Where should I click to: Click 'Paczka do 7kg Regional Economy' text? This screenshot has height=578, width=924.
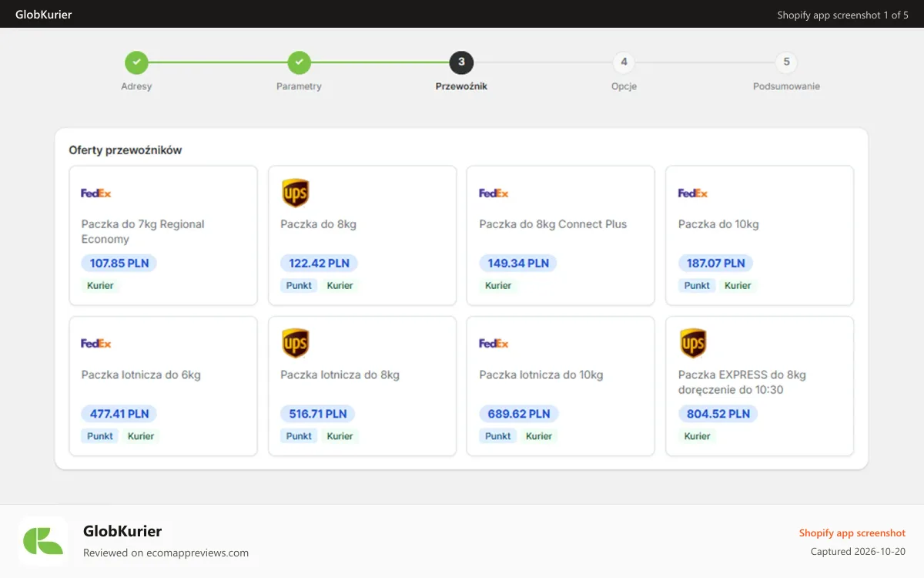coord(142,231)
